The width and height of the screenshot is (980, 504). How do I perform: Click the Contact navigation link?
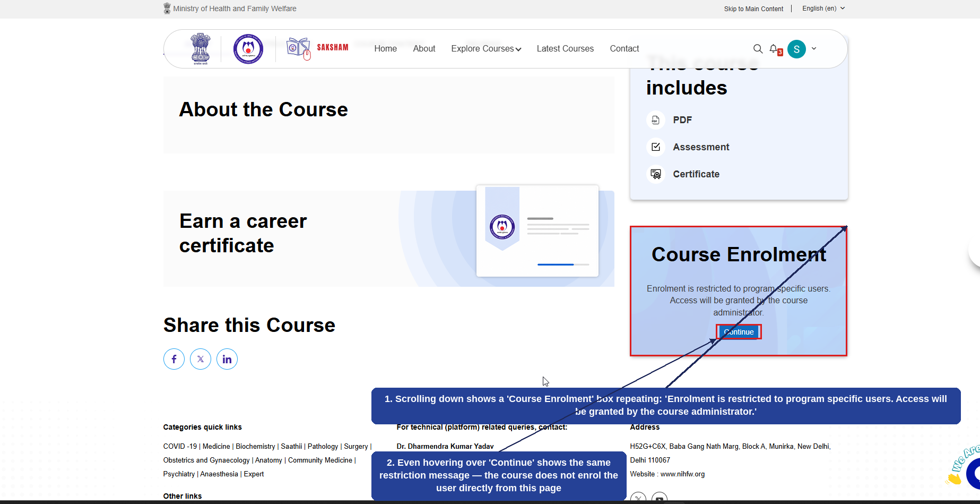[x=625, y=49]
